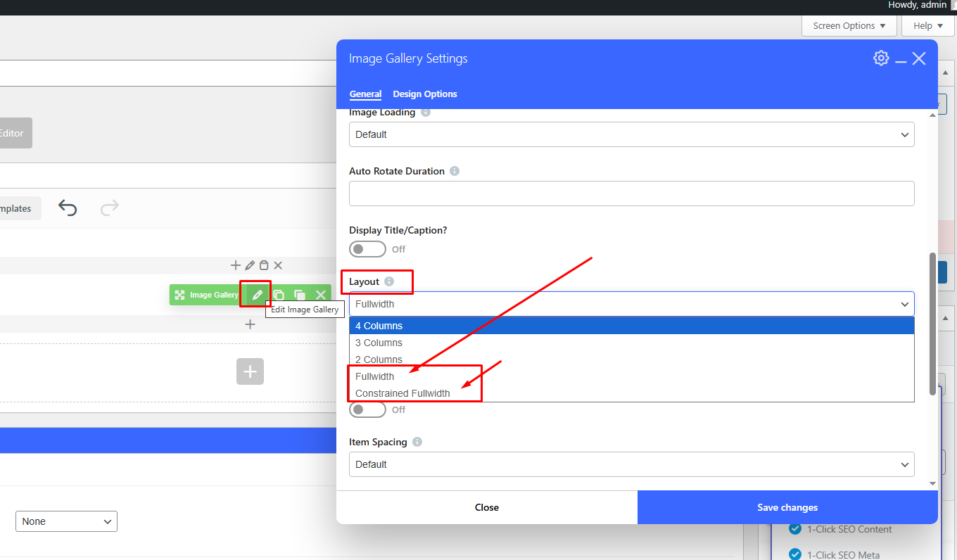
Task: Click the info icon next to the Layout label
Action: 389,281
